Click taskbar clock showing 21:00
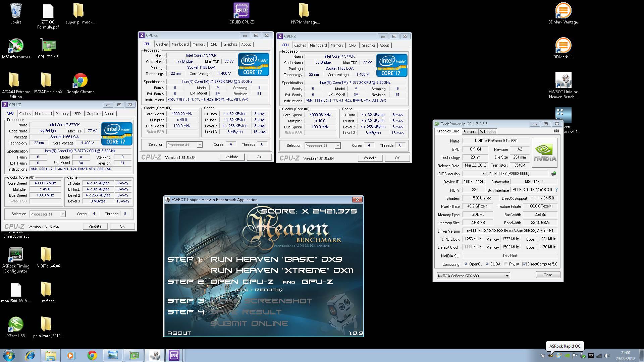The height and width of the screenshot is (362, 644). (x=625, y=355)
